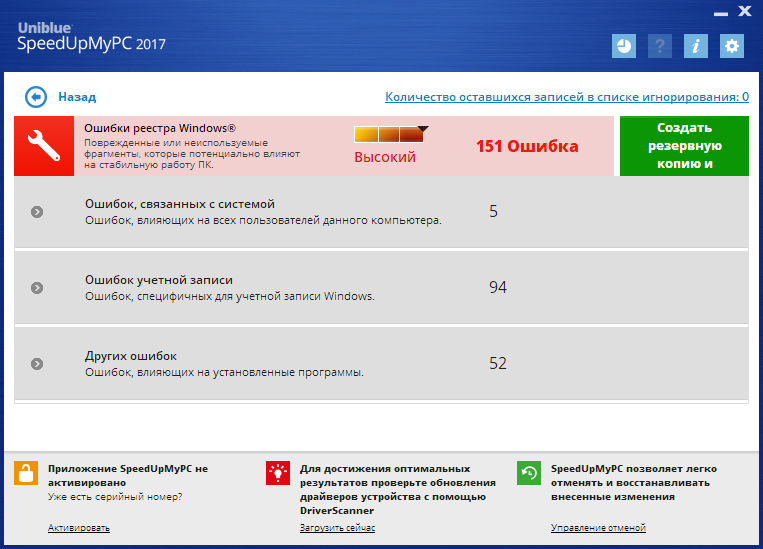Screen dimensions: 763x549
Task: Open the information (i) icon
Action: click(696, 46)
